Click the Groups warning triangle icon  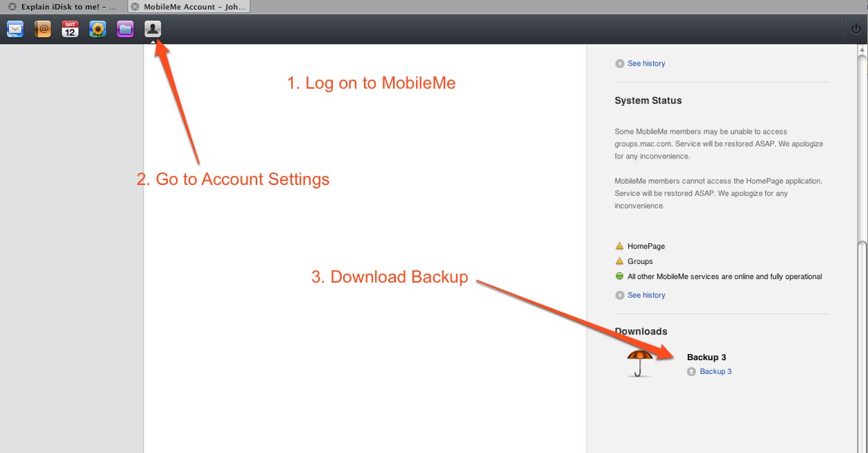pyautogui.click(x=619, y=260)
